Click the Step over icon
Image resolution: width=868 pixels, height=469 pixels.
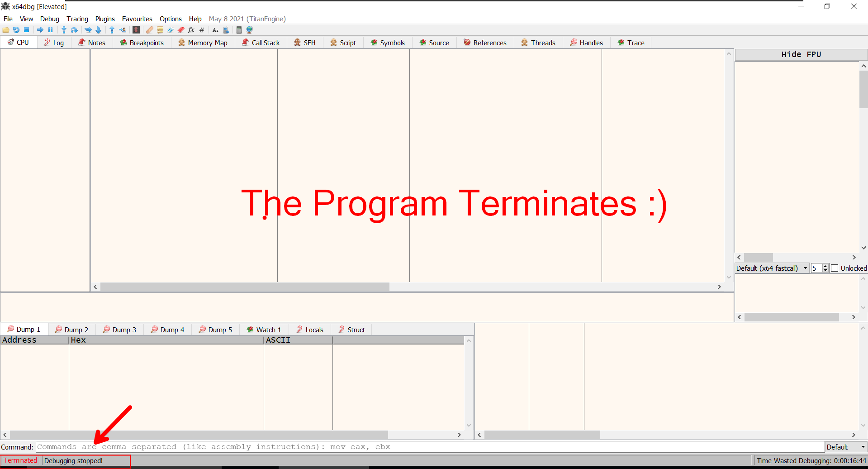pyautogui.click(x=75, y=30)
